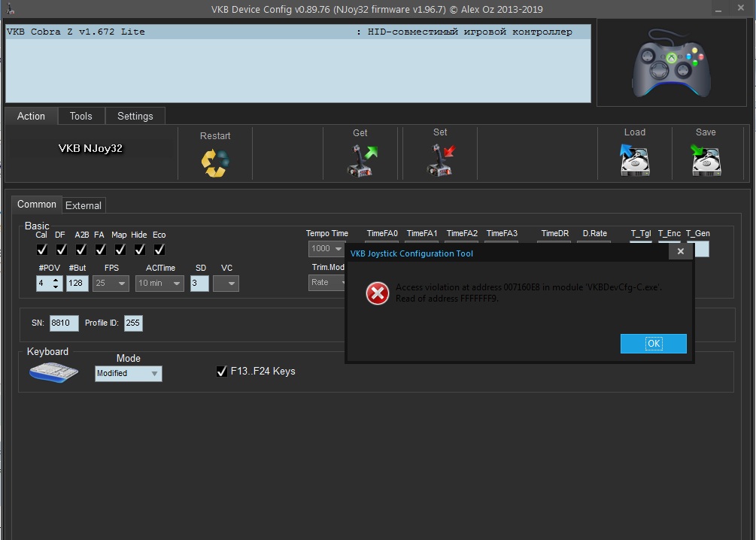
Task: Click the red error icon in dialog
Action: click(378, 293)
